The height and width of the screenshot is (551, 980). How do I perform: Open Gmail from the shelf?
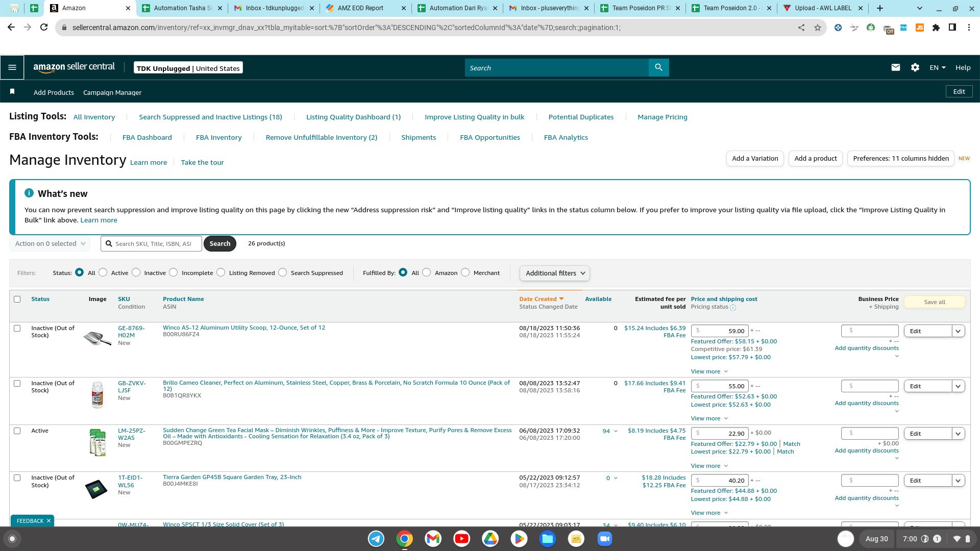click(x=433, y=539)
